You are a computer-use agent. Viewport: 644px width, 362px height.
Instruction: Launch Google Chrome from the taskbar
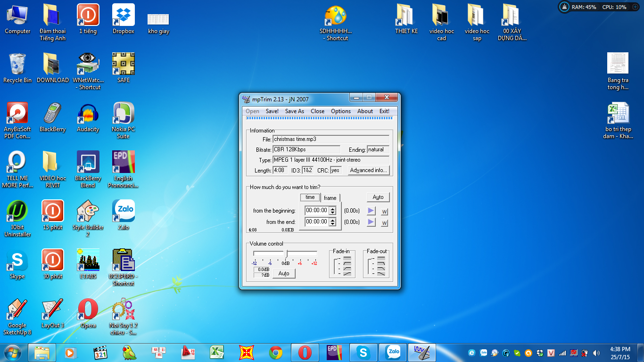click(276, 353)
